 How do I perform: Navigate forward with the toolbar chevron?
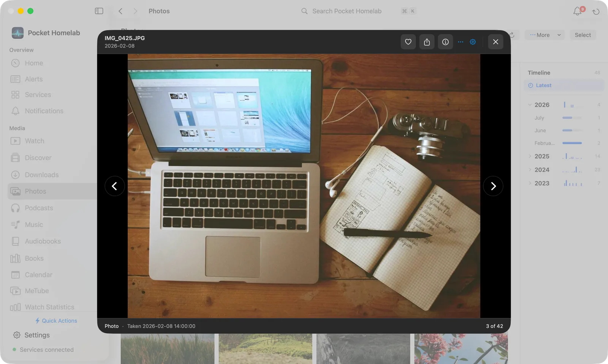click(x=135, y=11)
